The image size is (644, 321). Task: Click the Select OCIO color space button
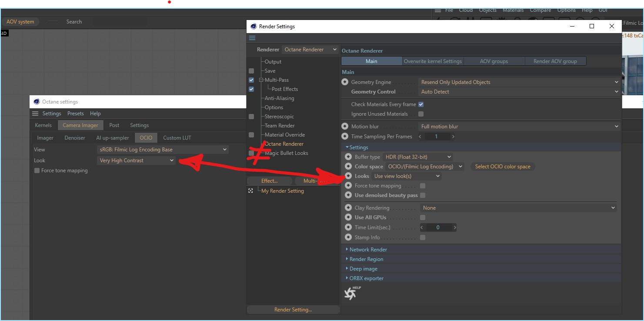click(503, 167)
